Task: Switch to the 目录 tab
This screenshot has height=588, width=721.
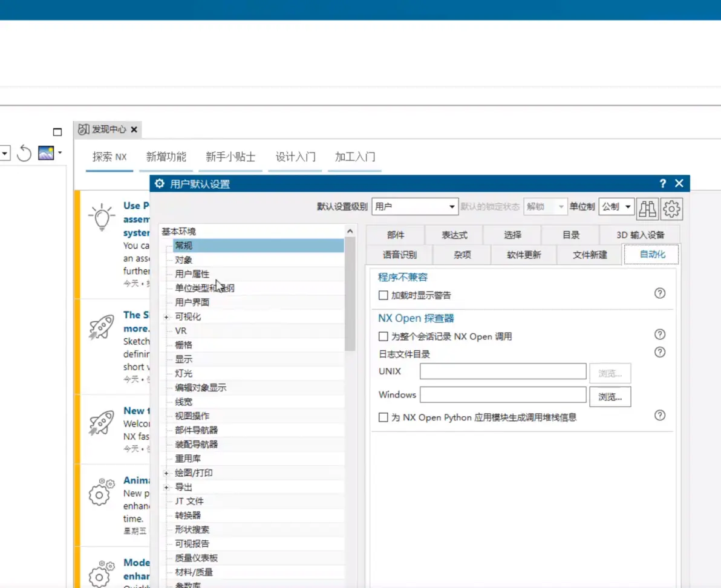Action: click(x=570, y=235)
